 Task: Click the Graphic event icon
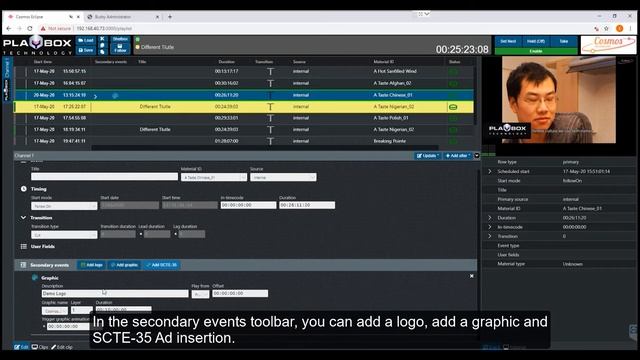pyautogui.click(x=35, y=278)
